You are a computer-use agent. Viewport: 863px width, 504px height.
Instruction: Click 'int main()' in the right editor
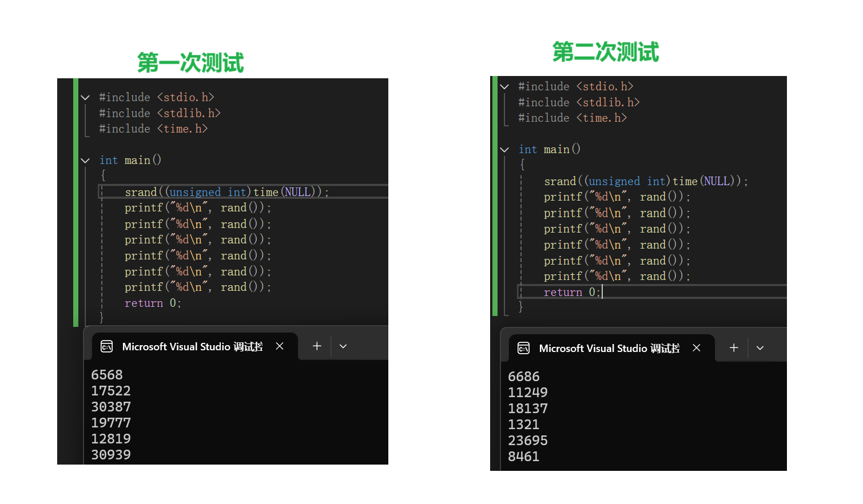point(550,150)
